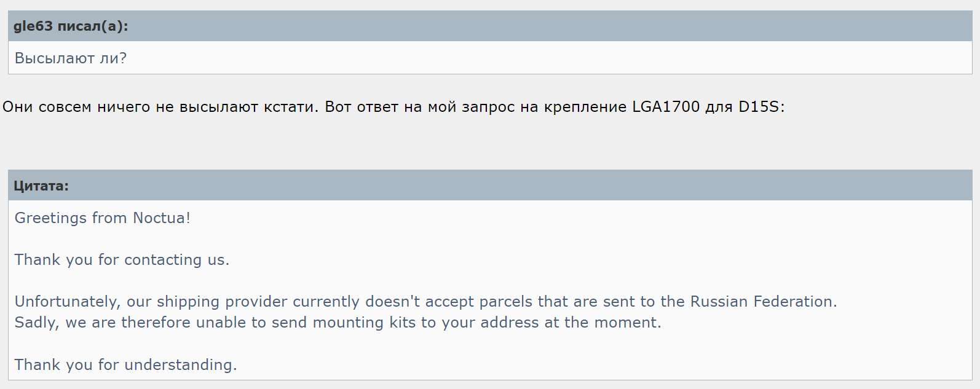Image resolution: width=980 pixels, height=389 pixels.
Task: Click the word "Sadly" in the quote
Action: pos(35,323)
